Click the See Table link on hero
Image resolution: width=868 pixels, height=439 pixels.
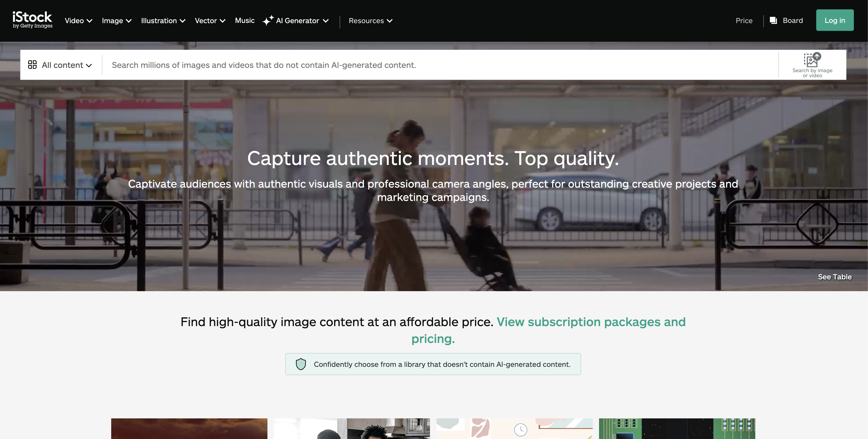click(x=835, y=277)
